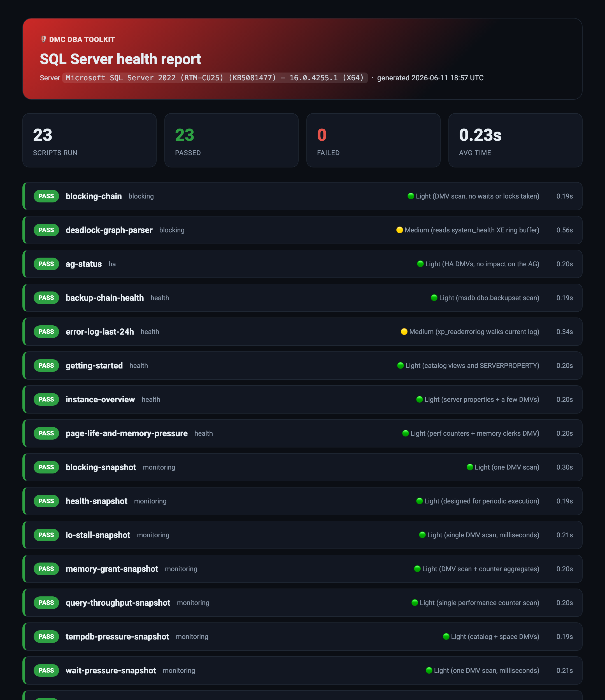605x700 pixels.
Task: Click the yellow dot on deadlock-graph-parser impact
Action: pos(399,230)
